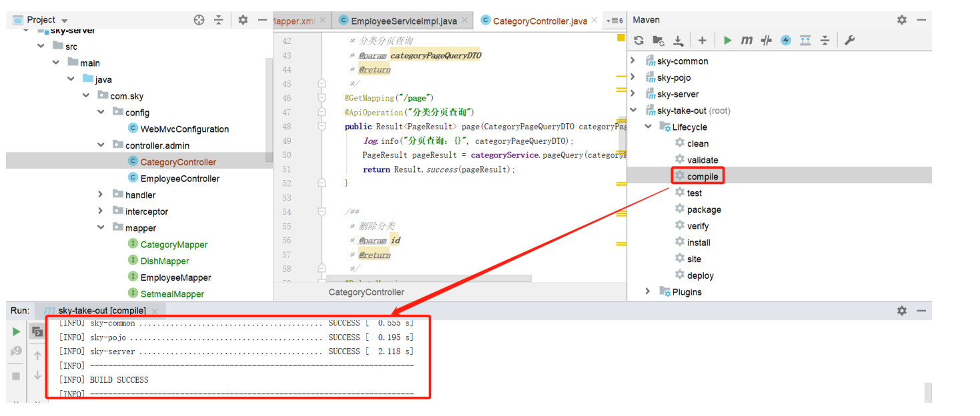Click CategoryController breadcrumb below editor
The width and height of the screenshot is (980, 416).
click(366, 292)
